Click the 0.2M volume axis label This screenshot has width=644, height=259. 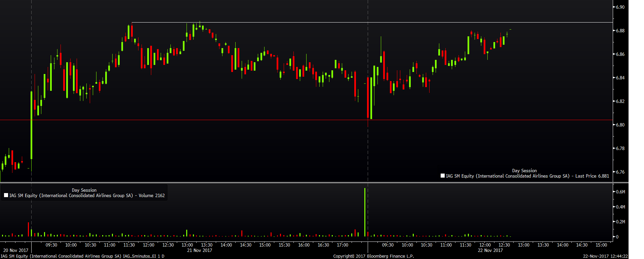[x=620, y=222]
